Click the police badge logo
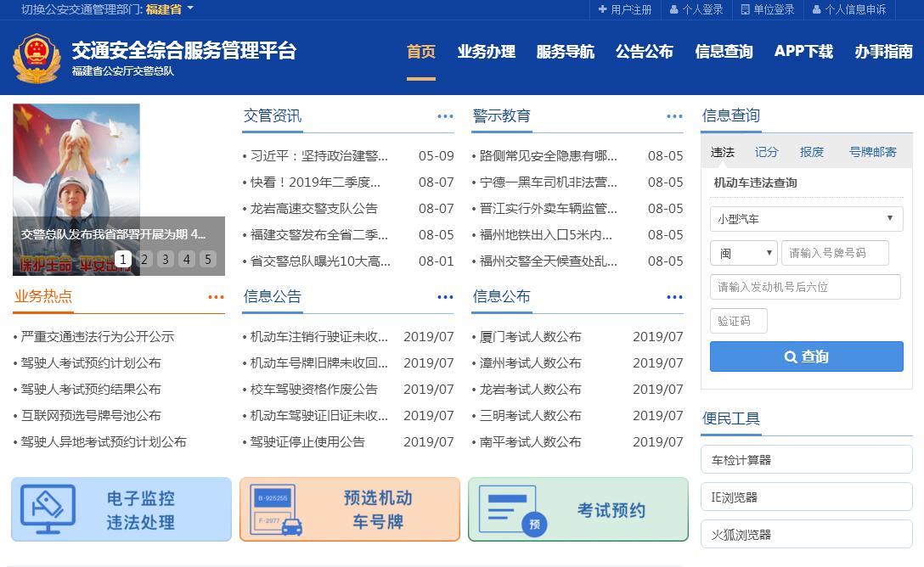 point(37,59)
